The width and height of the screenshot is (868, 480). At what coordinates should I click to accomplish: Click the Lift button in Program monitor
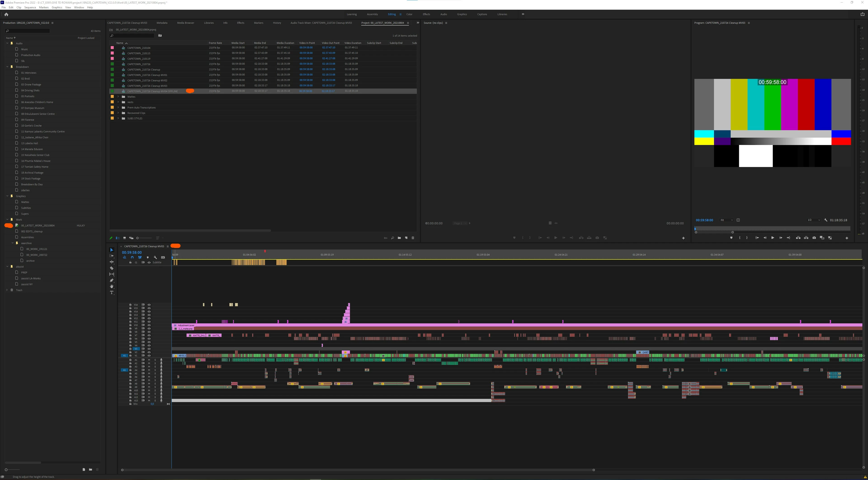point(798,238)
